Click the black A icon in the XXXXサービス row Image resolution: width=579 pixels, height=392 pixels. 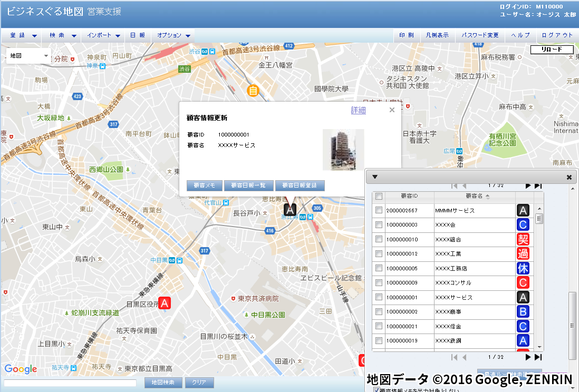coord(523,297)
